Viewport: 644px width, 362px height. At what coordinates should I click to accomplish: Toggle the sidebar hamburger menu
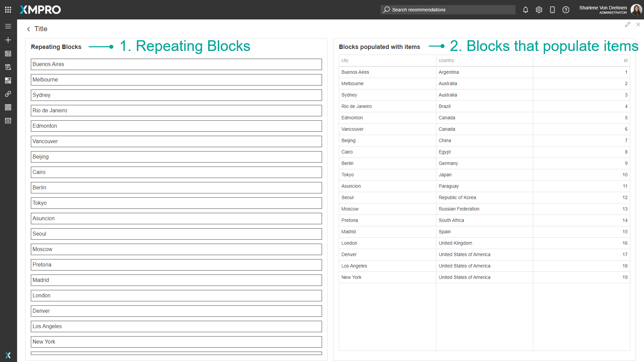point(8,26)
